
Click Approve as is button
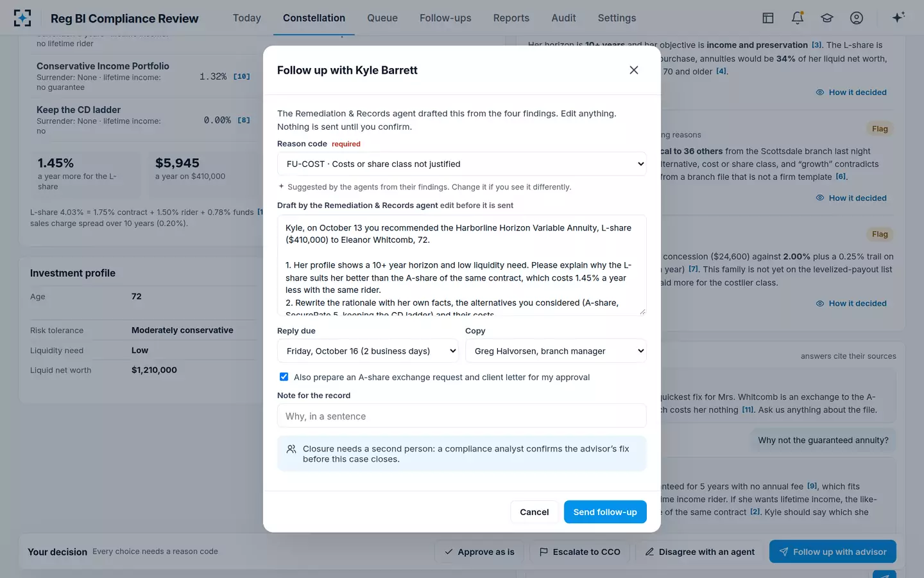click(x=479, y=552)
